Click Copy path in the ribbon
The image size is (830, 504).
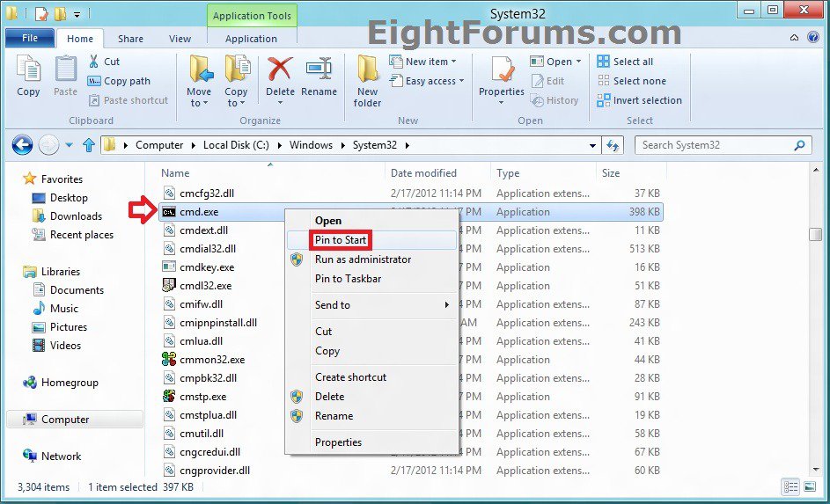point(119,81)
